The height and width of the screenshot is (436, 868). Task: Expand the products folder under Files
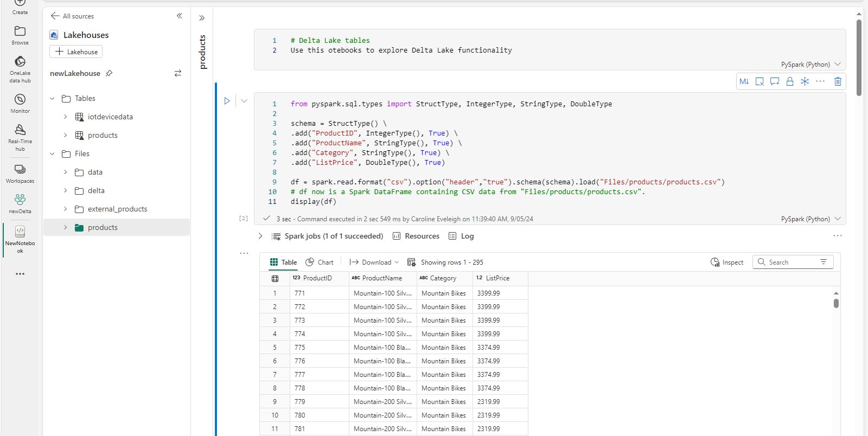pyautogui.click(x=65, y=227)
